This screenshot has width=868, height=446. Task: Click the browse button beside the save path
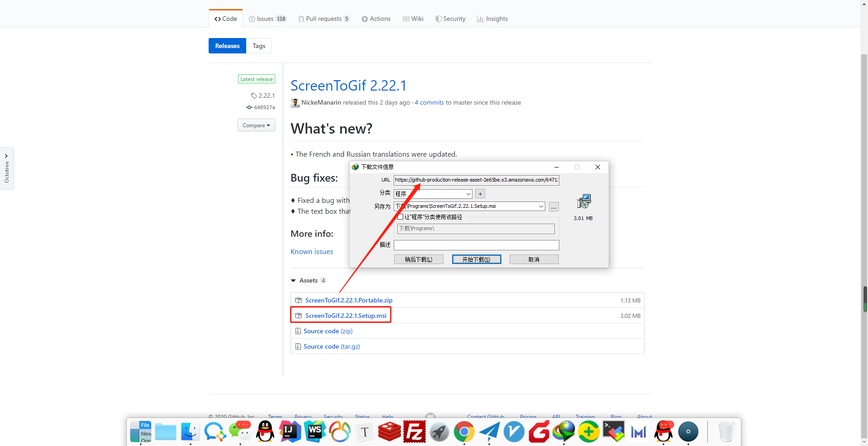point(554,206)
